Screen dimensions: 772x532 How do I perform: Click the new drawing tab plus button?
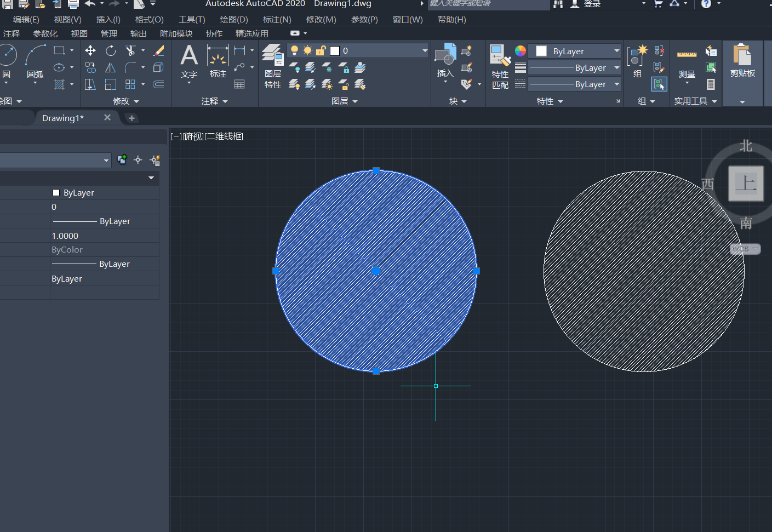[131, 118]
